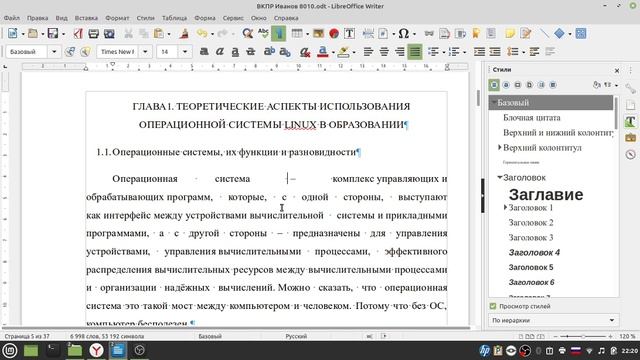Image resolution: width=640 pixels, height=360 pixels.
Task: Run spelling check (Abc icon)
Action: click(263, 33)
